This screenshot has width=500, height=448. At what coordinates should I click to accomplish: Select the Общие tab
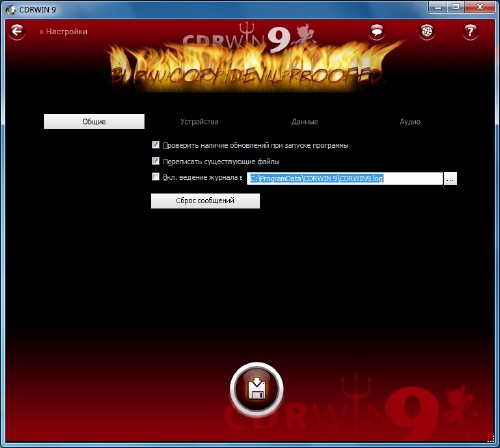(x=94, y=122)
